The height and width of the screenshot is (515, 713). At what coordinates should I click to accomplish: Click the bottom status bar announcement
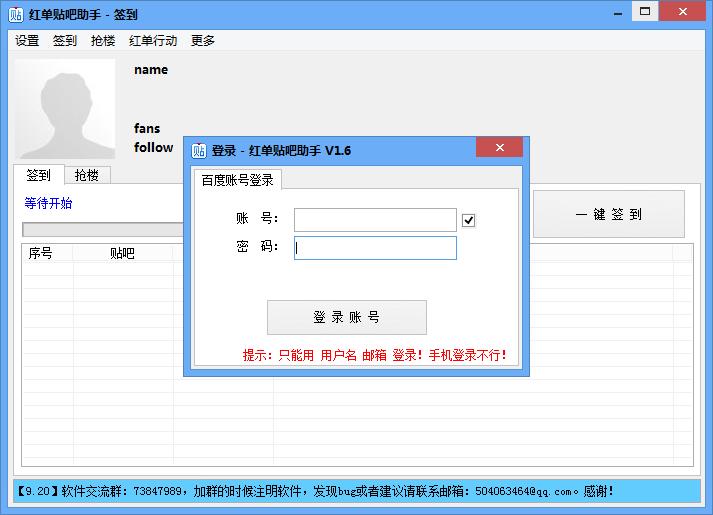click(x=356, y=491)
